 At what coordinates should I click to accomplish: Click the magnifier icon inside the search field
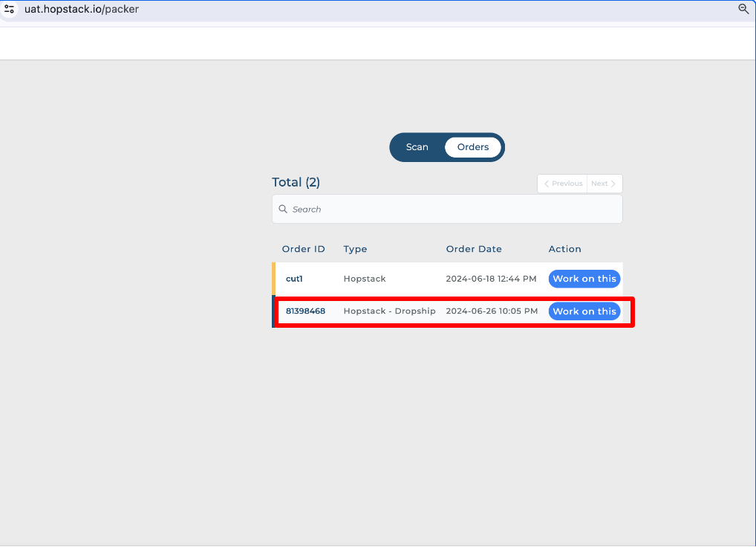pos(283,210)
